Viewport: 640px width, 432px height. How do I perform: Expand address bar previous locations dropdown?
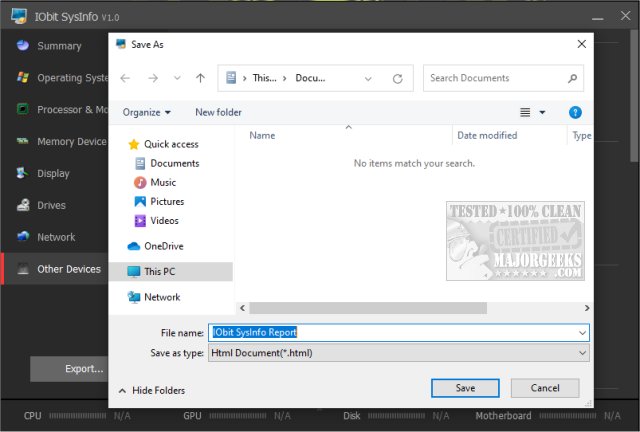pos(368,78)
